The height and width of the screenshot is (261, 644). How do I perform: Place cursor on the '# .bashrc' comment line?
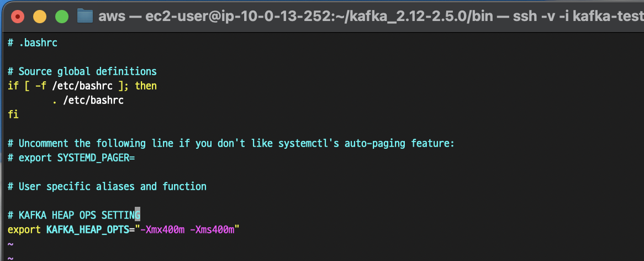33,43
